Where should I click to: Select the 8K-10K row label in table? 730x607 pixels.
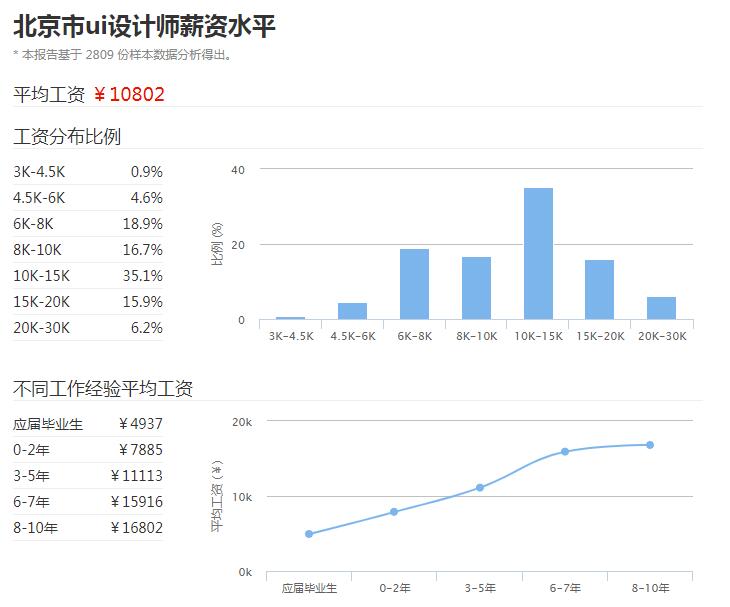(37, 250)
